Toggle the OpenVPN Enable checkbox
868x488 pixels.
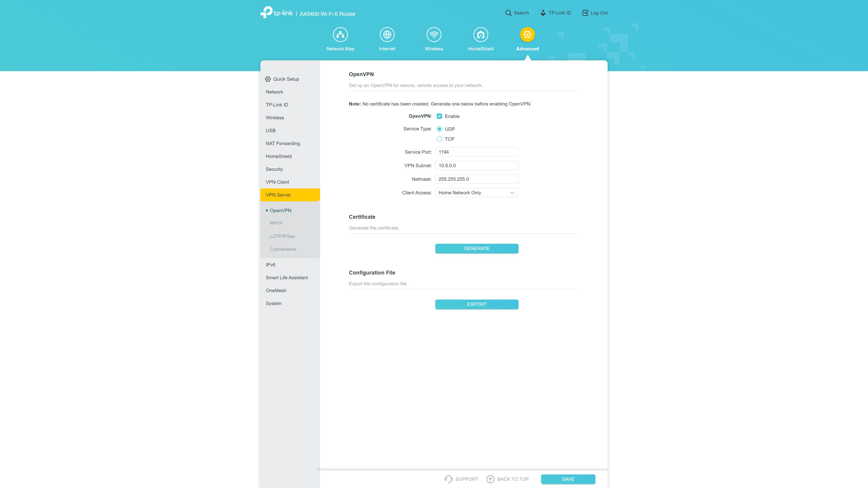click(439, 116)
